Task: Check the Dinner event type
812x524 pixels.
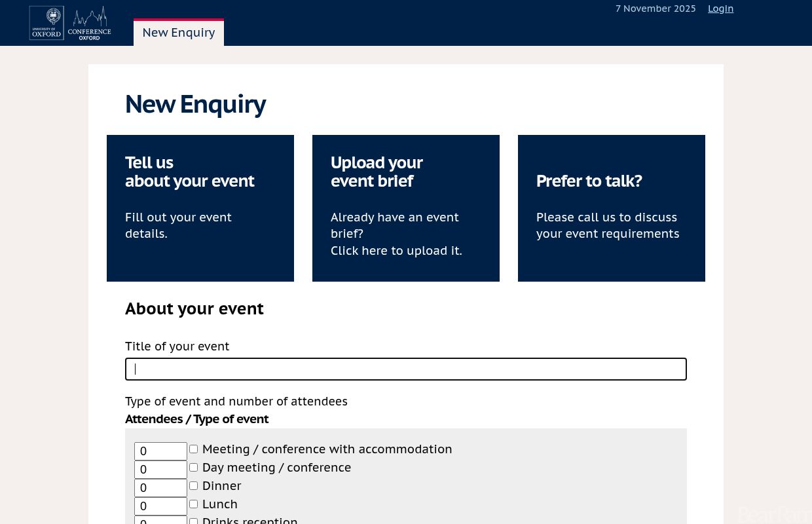Action: point(193,485)
